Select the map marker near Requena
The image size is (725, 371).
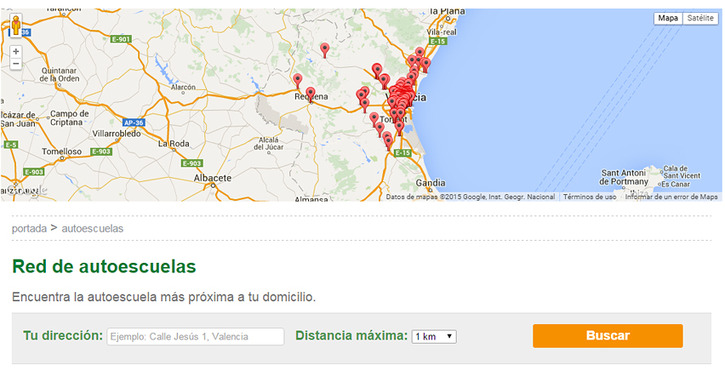point(310,94)
